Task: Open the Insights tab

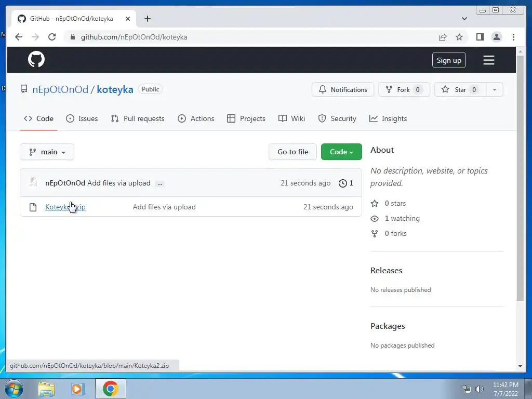Action: (388, 118)
